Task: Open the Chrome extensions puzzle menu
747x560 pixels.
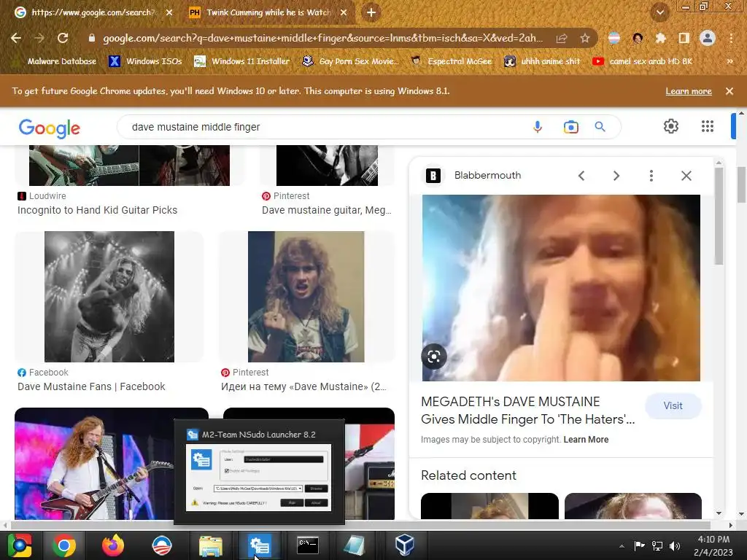Action: [x=660, y=38]
